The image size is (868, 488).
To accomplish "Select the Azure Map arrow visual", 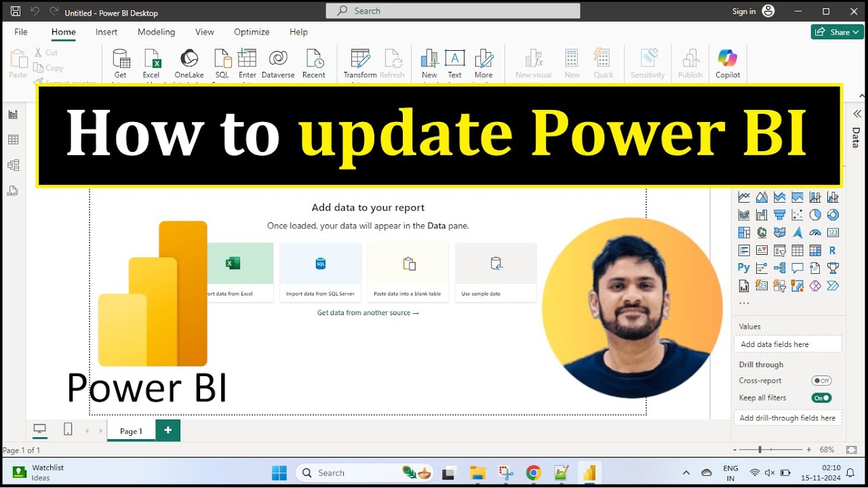I will (797, 232).
